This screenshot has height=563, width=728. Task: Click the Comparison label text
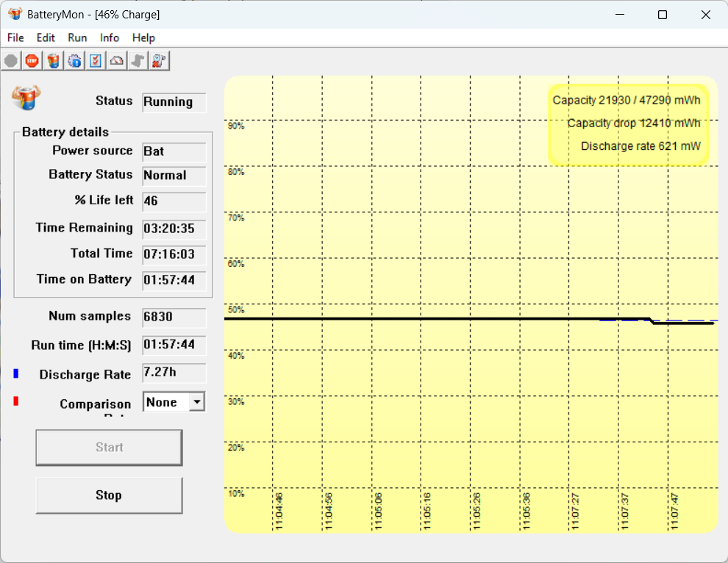[95, 404]
